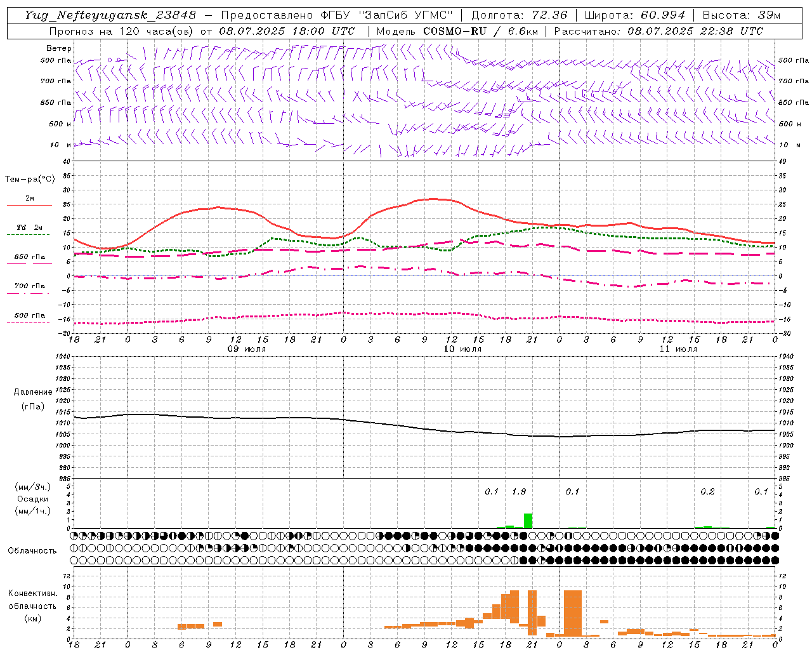Click the Тем-ра(°C) axis title
This screenshot has height=650, width=812.
point(30,180)
